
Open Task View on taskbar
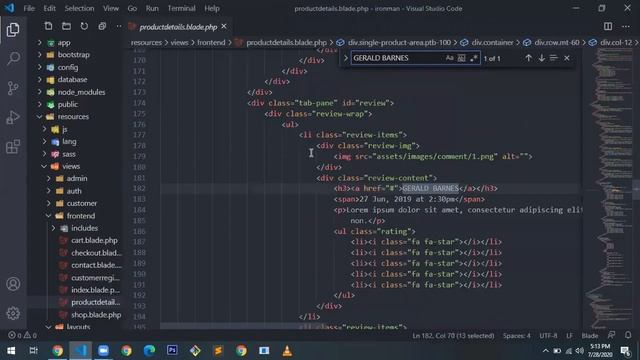(34, 351)
